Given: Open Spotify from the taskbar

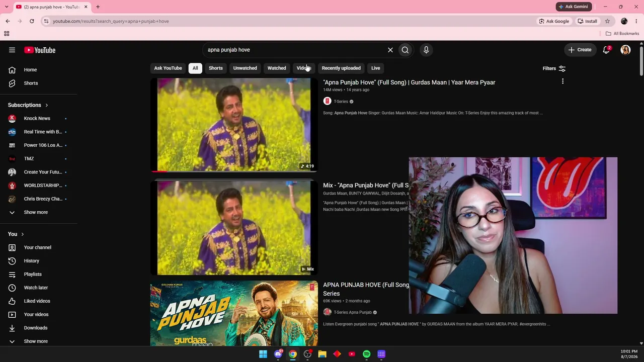Looking at the screenshot, I should (366, 354).
